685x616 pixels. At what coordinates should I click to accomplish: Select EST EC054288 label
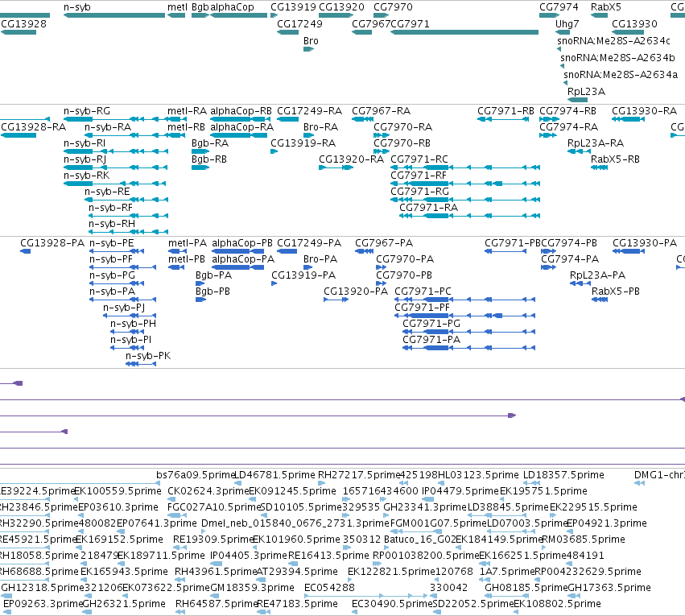click(x=329, y=588)
